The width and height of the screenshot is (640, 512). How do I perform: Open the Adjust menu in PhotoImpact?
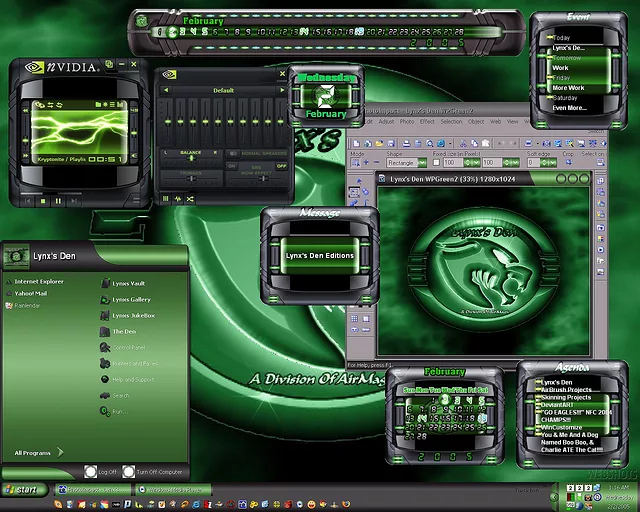coord(386,121)
